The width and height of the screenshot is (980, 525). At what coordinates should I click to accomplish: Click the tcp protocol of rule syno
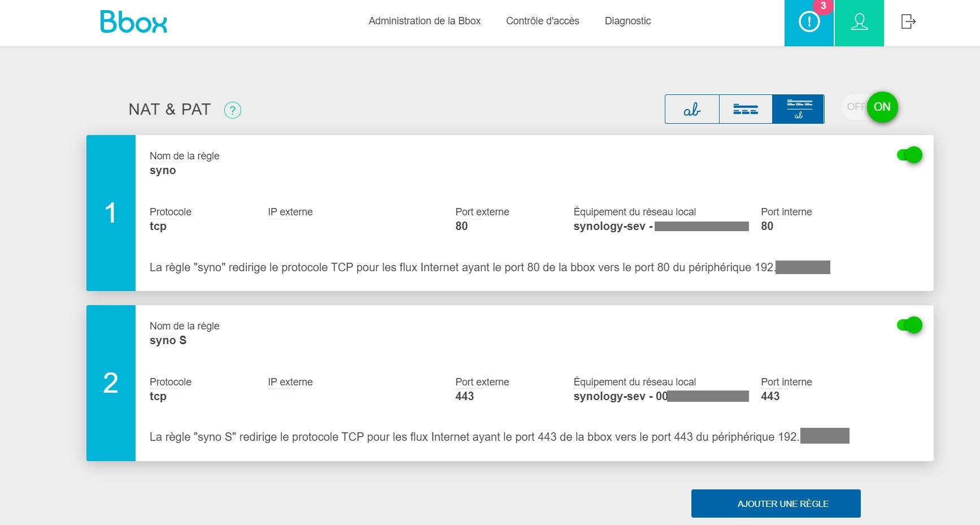click(x=158, y=226)
